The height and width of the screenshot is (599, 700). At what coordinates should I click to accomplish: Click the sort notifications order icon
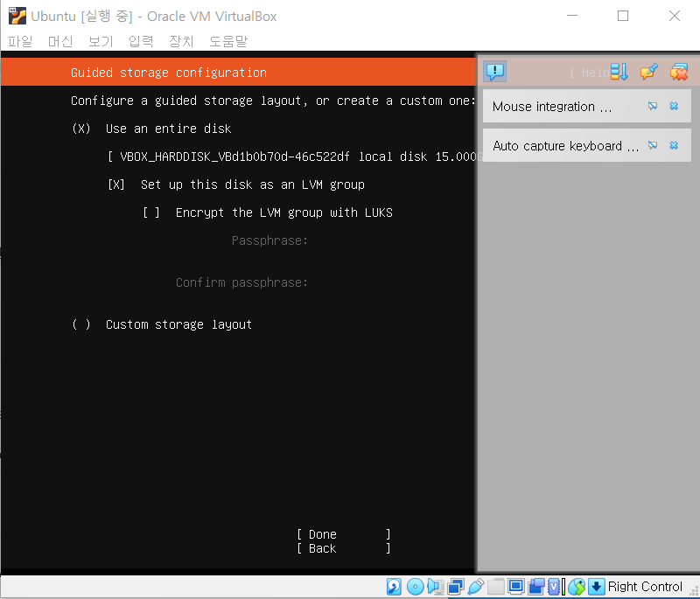[619, 72]
